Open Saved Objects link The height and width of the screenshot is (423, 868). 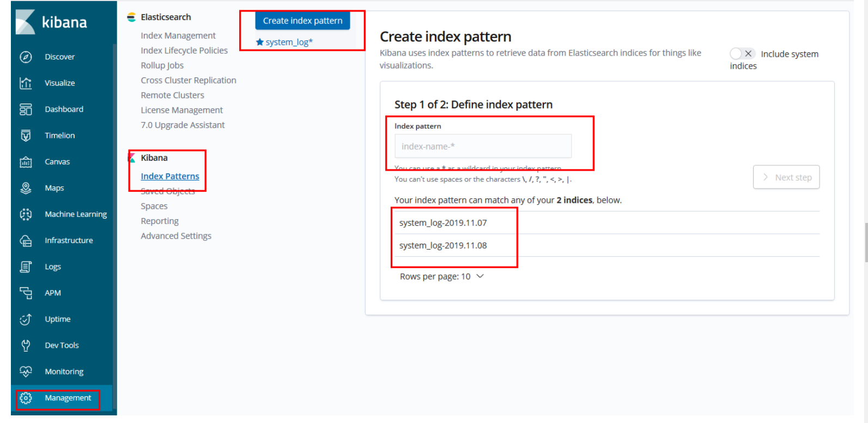168,191
